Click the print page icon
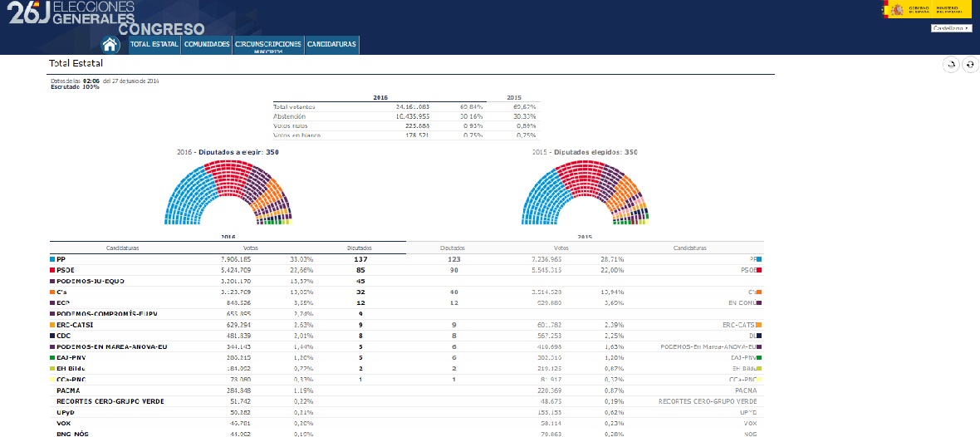 tap(951, 64)
